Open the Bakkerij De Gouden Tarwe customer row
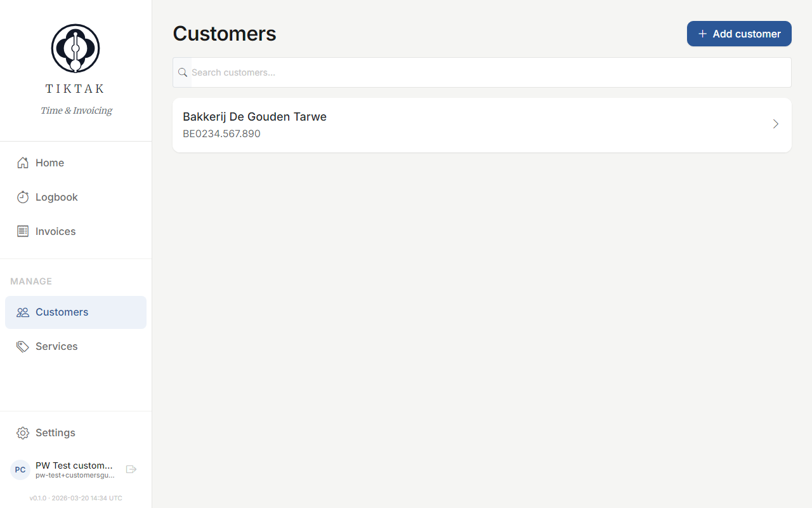The image size is (812, 508). point(444,124)
